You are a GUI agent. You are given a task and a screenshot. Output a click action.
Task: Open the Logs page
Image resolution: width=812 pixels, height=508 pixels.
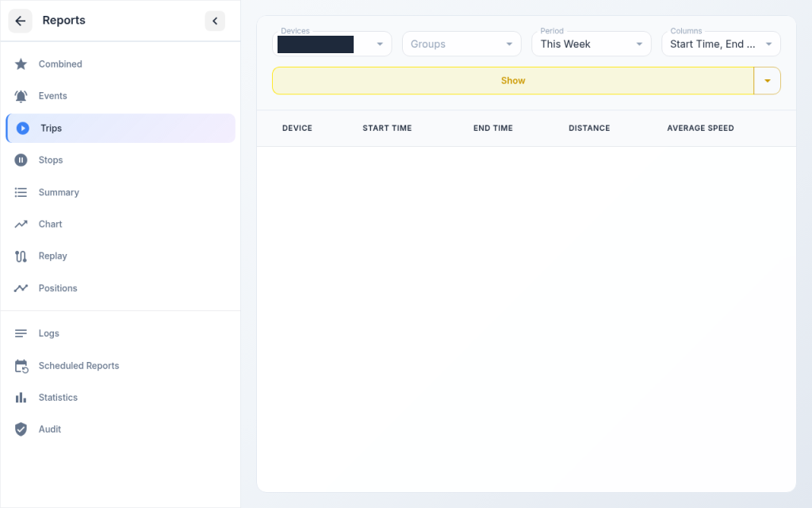click(x=121, y=333)
